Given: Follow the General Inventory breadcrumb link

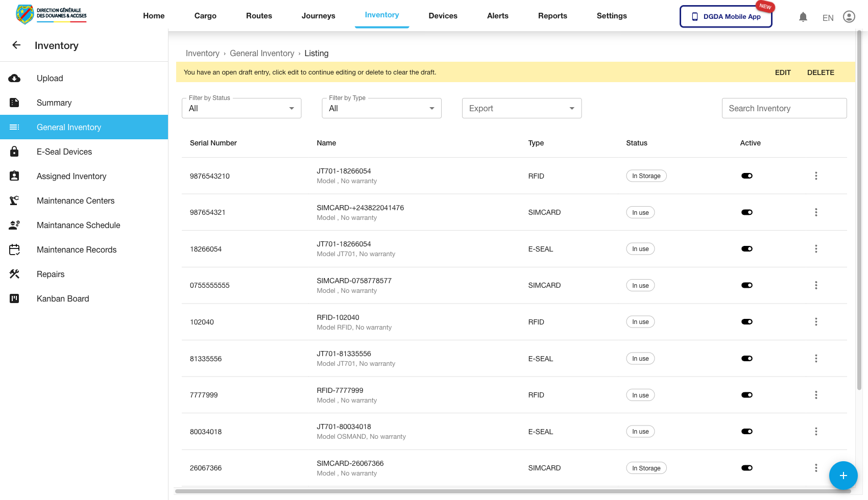Looking at the screenshot, I should 262,53.
